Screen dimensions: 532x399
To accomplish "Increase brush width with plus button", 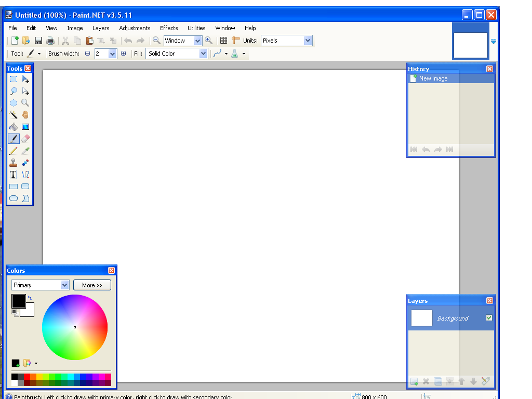I will 123,54.
